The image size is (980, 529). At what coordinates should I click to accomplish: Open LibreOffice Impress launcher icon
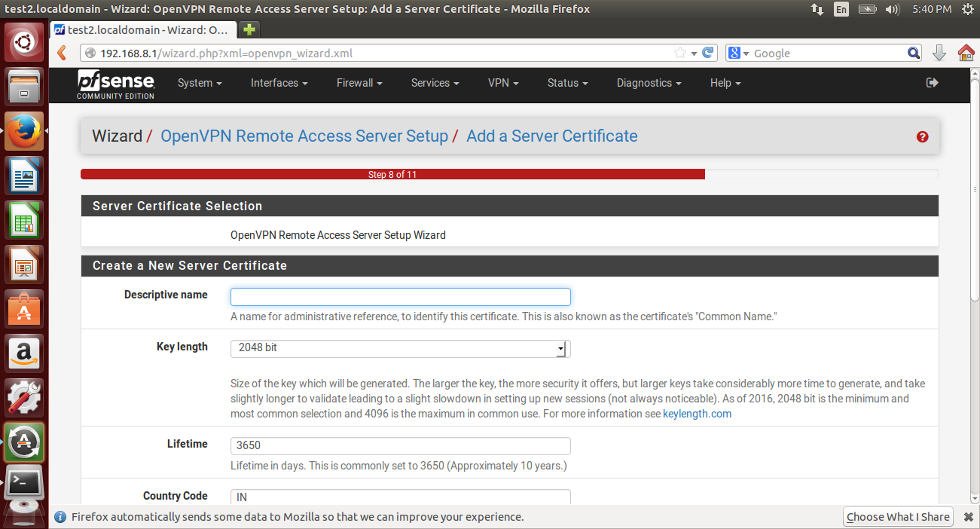(25, 264)
